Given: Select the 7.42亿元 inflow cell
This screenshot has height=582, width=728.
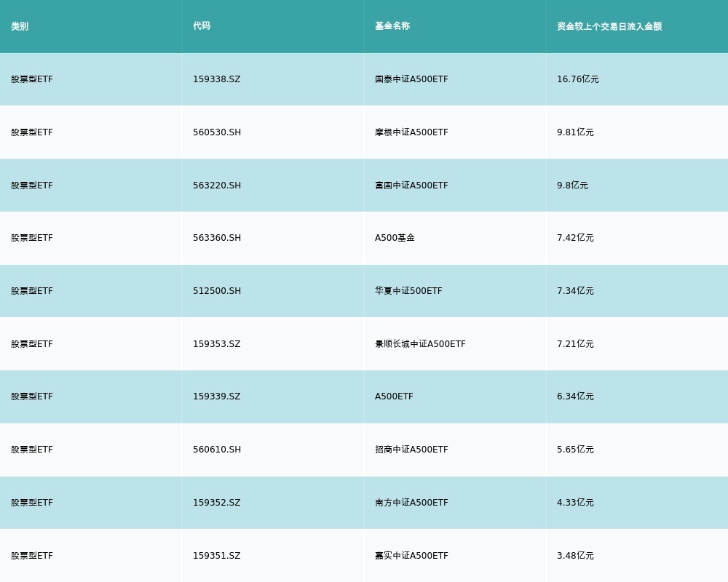Looking at the screenshot, I should 575,238.
